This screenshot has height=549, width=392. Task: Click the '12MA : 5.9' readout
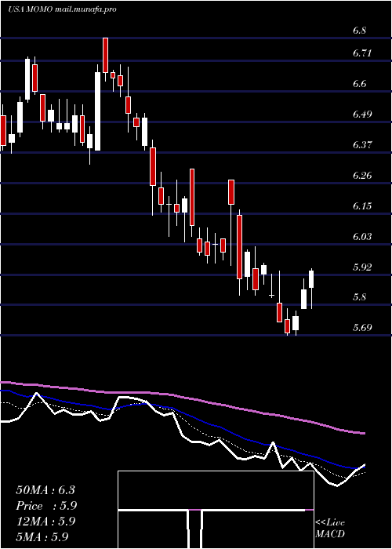(x=45, y=522)
